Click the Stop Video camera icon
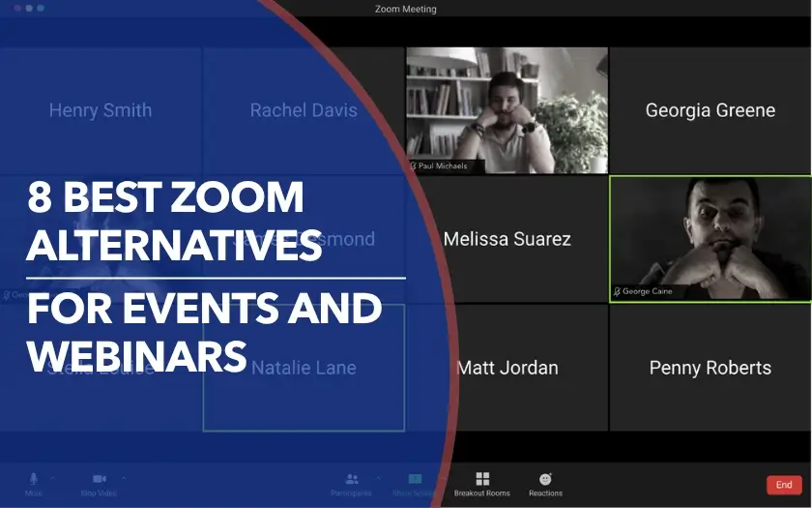 point(100,478)
